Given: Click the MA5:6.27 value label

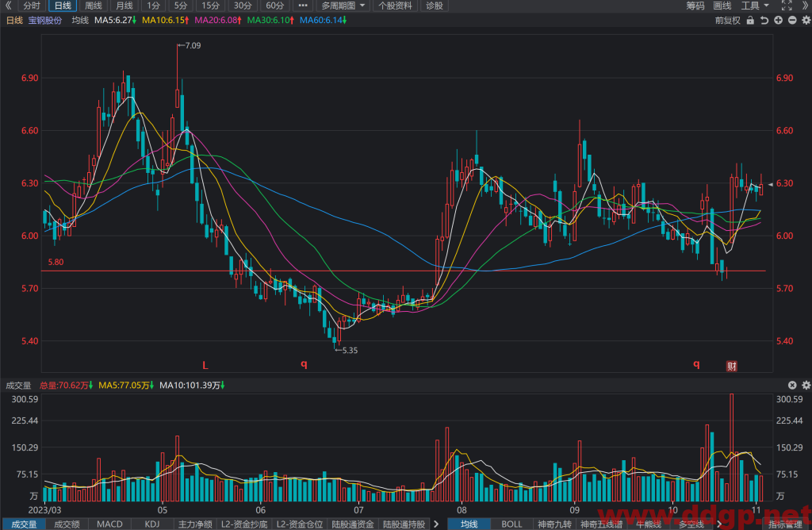Looking at the screenshot, I should tap(115, 20).
